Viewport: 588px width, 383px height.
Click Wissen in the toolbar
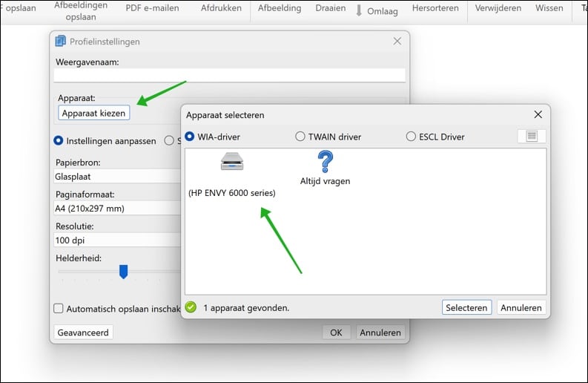point(549,8)
